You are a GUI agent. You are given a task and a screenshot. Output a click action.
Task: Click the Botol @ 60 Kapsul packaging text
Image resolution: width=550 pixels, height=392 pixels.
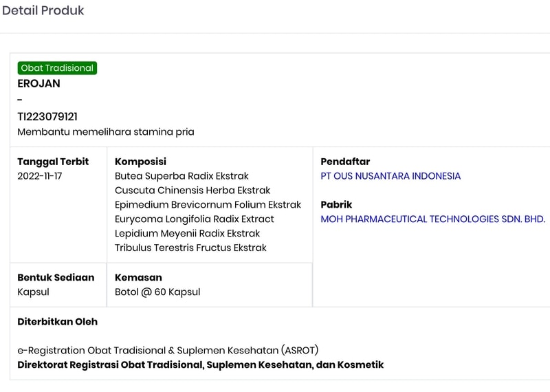pyautogui.click(x=157, y=292)
